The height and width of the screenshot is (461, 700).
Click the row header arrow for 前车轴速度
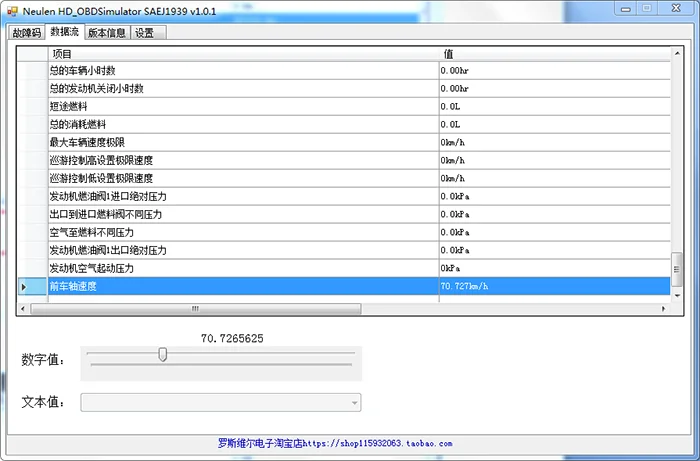[x=33, y=287]
